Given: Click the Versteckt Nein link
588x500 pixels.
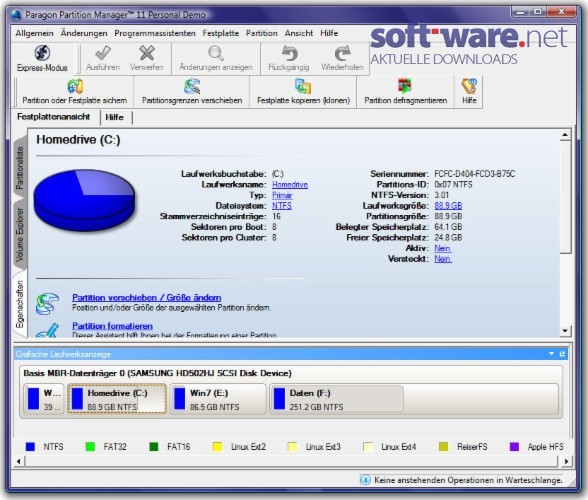Looking at the screenshot, I should [x=442, y=259].
